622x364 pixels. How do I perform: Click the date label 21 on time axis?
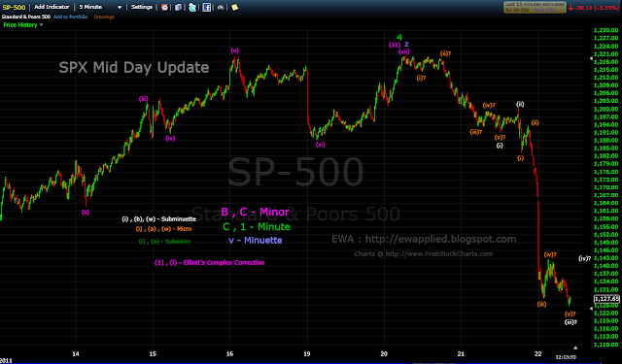pyautogui.click(x=461, y=353)
